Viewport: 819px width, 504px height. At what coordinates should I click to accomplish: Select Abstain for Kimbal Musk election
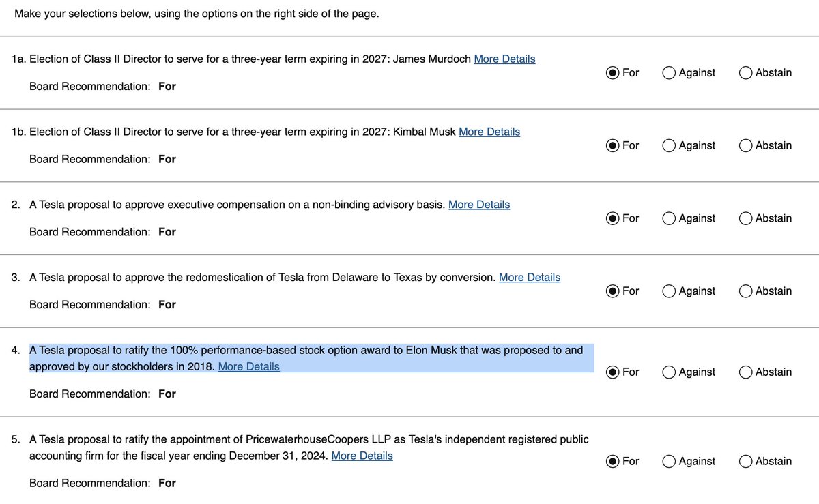coord(745,145)
